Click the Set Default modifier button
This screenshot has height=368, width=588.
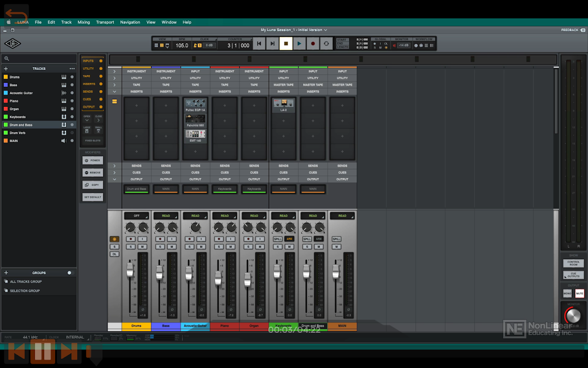(93, 197)
